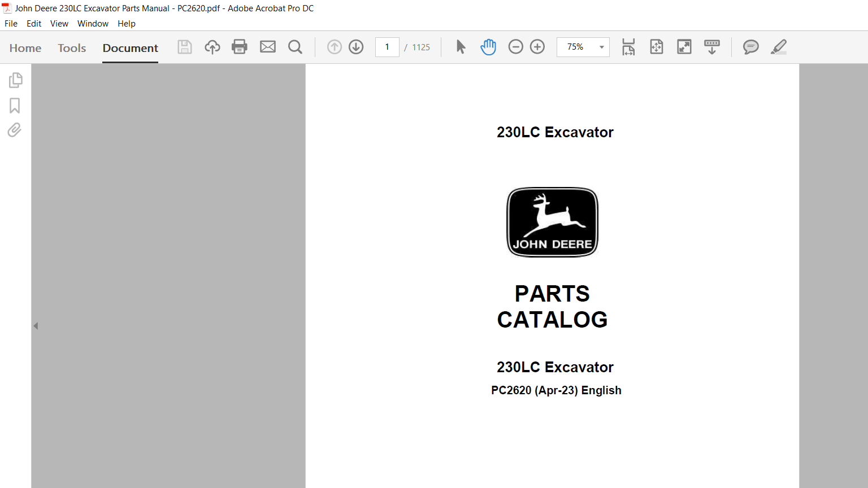The width and height of the screenshot is (868, 488).
Task: Select the Highlight text pen icon
Action: 779,47
